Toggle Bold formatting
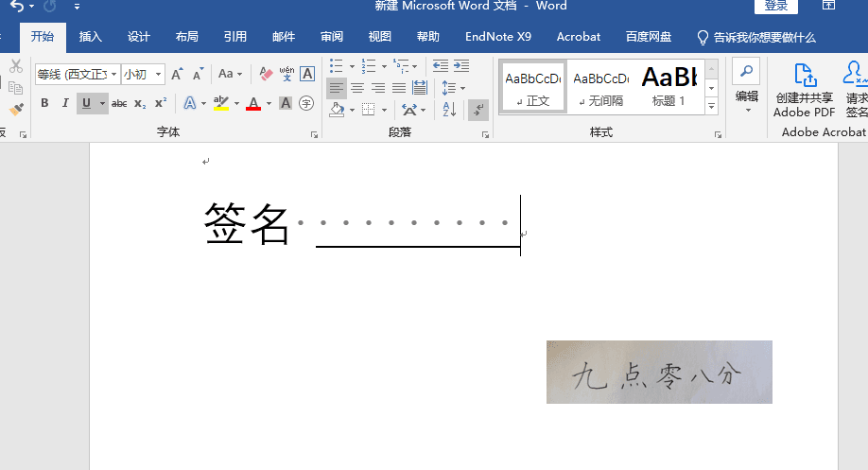 [x=44, y=103]
